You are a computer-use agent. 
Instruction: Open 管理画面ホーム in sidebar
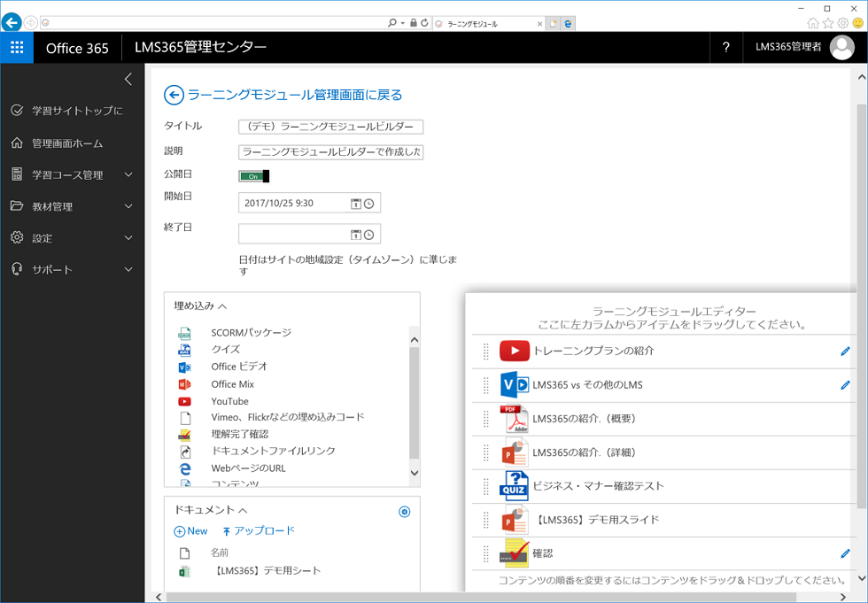click(x=67, y=143)
